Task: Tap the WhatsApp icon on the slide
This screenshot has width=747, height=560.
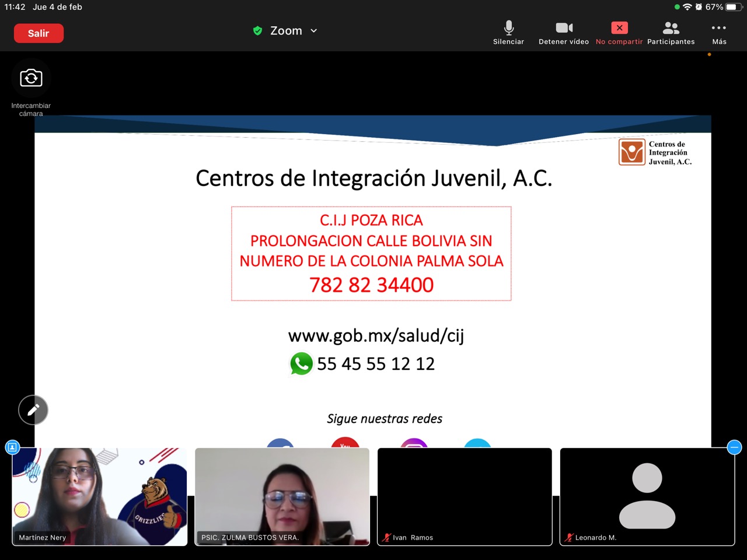Action: (x=301, y=363)
